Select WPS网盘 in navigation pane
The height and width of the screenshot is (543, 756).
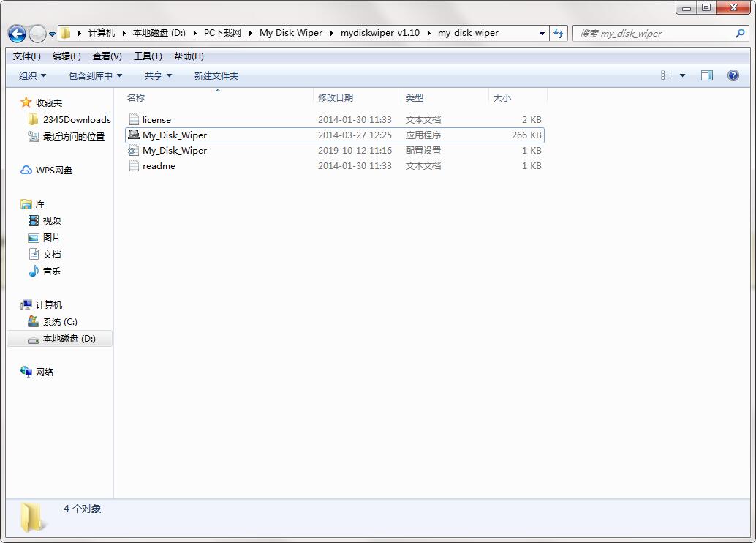(x=54, y=171)
